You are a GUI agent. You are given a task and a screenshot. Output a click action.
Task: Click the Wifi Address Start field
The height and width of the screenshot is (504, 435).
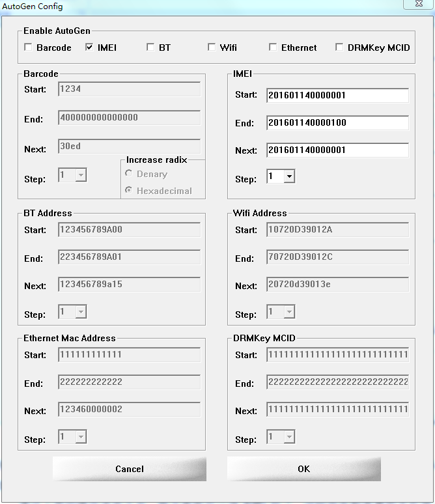coord(337,230)
